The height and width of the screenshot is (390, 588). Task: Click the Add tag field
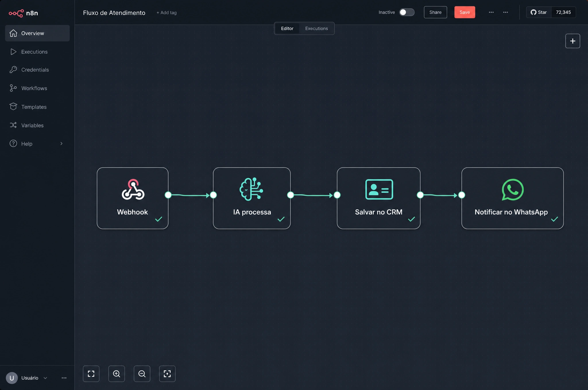click(167, 13)
